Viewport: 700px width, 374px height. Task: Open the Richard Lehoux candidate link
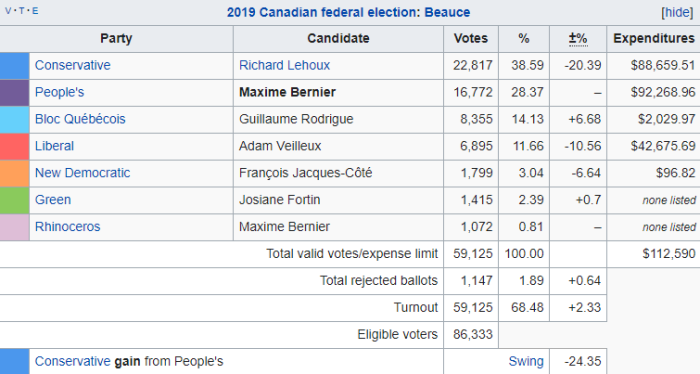coord(284,65)
